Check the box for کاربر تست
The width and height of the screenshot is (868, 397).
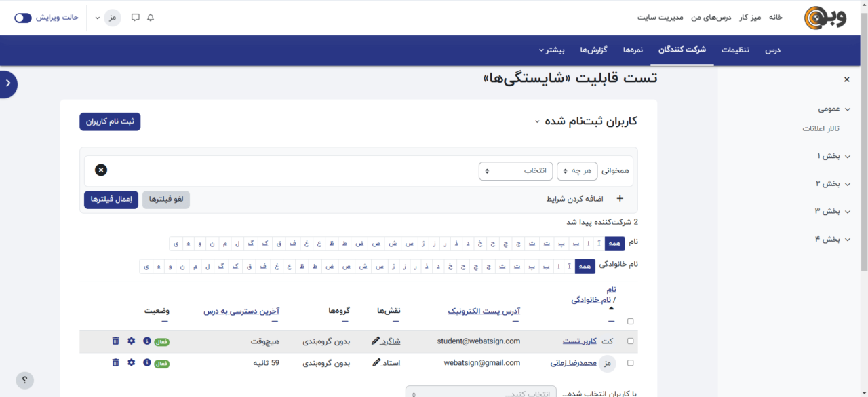(631, 341)
